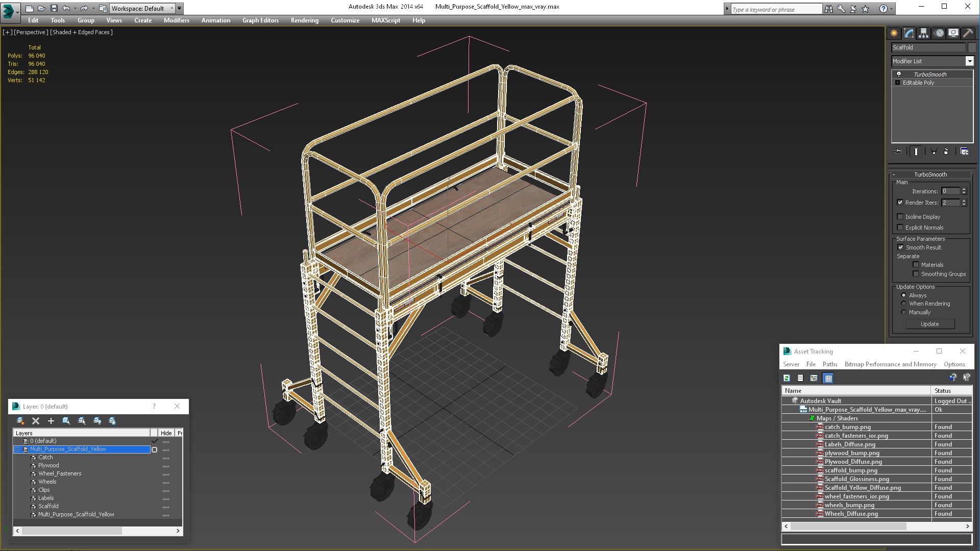
Task: Click Delete layer X icon in Layer dialog
Action: (36, 421)
